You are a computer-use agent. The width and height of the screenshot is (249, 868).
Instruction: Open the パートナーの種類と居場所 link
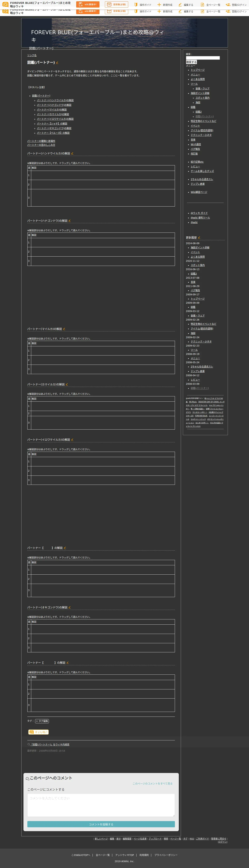41,141
